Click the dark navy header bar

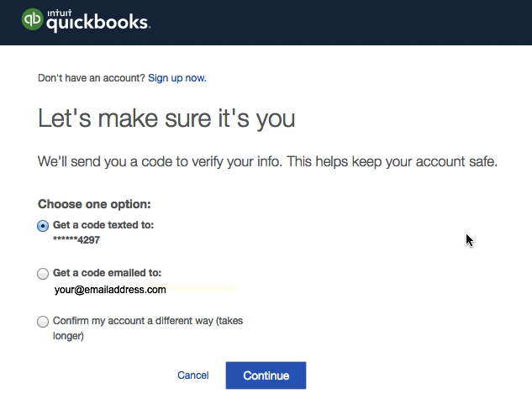click(266, 23)
